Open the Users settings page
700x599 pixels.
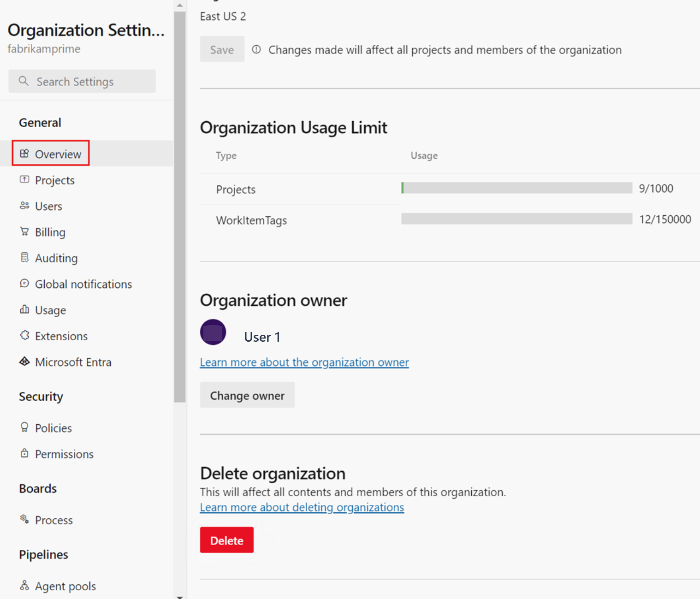coord(48,206)
